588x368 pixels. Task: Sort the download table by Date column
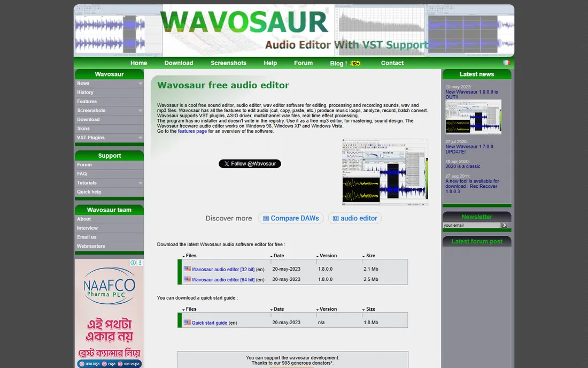click(277, 256)
